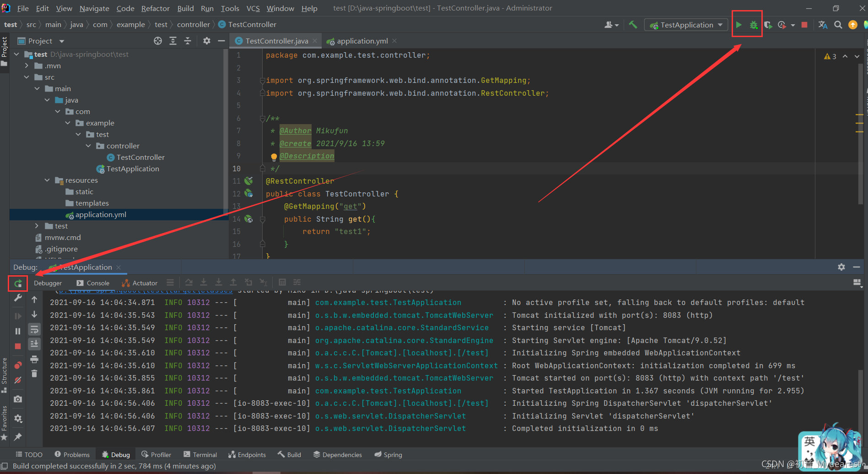This screenshot has width=868, height=474.
Task: Collapse the src folder in project tree
Action: [27, 77]
